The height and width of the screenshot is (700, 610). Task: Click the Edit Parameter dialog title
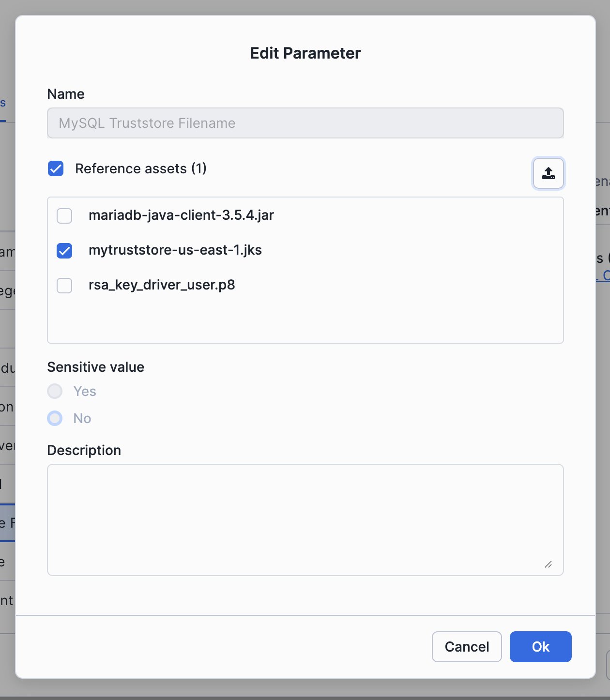[x=305, y=53]
